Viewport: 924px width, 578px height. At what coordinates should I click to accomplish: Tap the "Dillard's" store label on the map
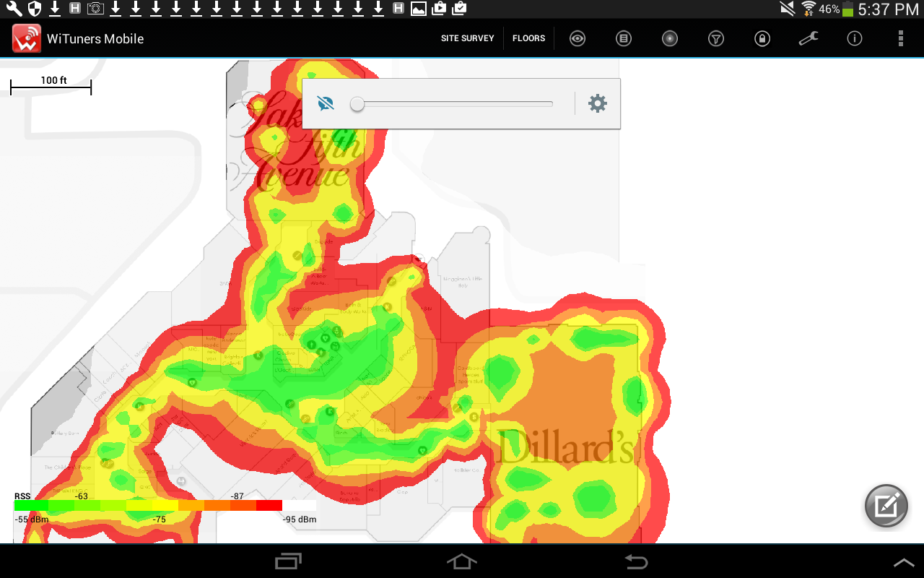(x=567, y=447)
